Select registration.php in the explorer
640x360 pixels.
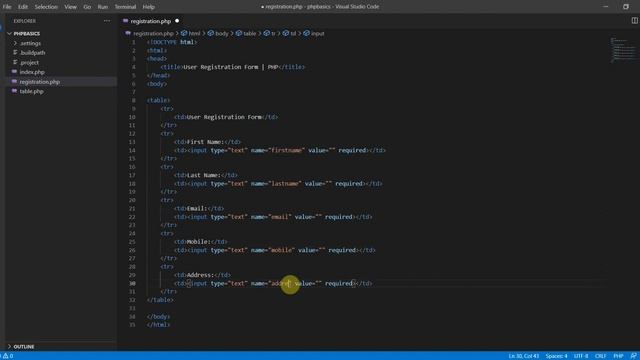click(x=61, y=82)
